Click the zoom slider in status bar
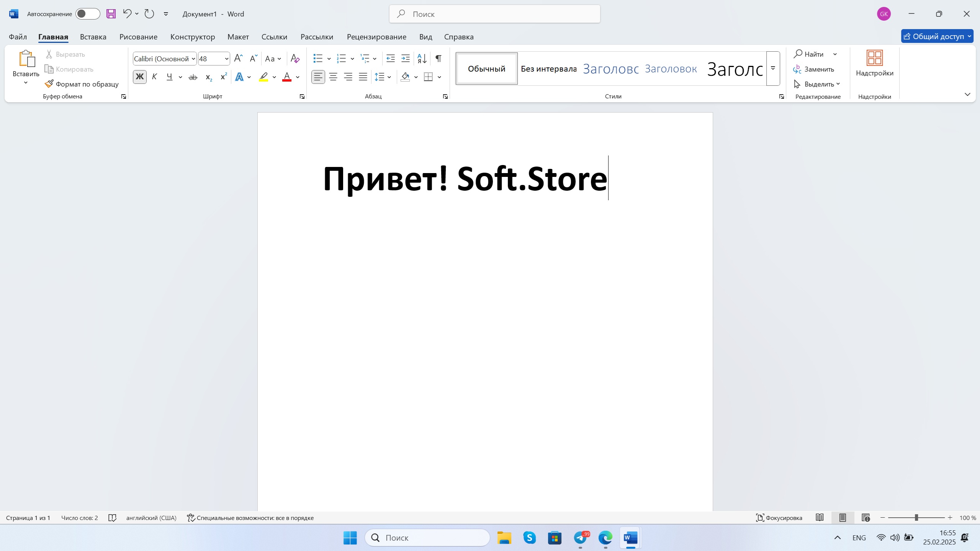This screenshot has width=980, height=551. (x=916, y=518)
